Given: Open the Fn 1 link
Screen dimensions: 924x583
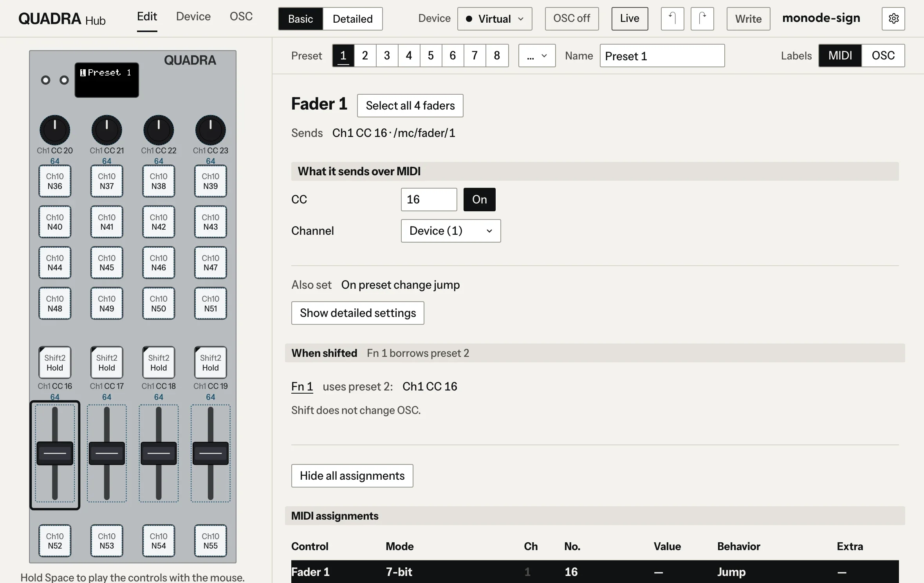Looking at the screenshot, I should 302,387.
